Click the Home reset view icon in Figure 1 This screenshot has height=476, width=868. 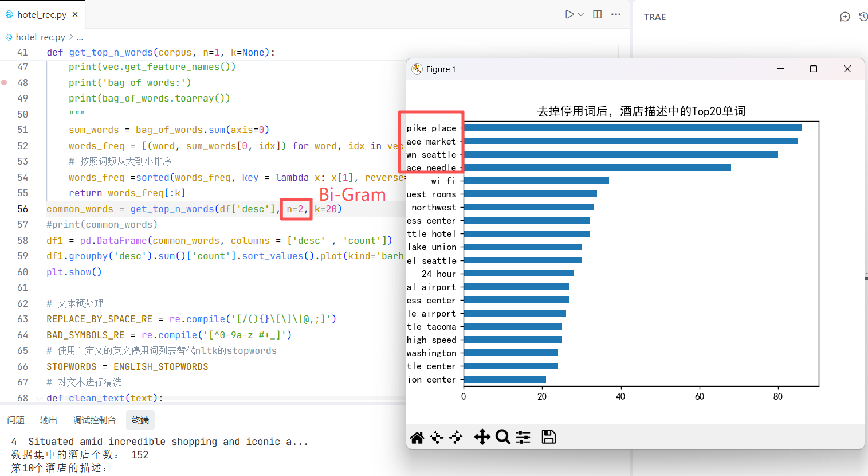click(417, 438)
